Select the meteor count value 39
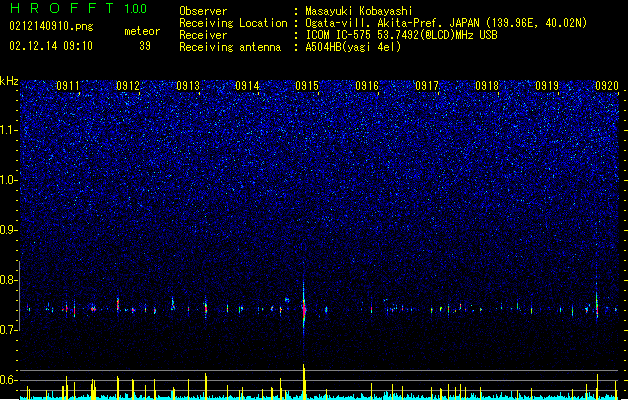The width and height of the screenshot is (629, 400). (x=145, y=46)
